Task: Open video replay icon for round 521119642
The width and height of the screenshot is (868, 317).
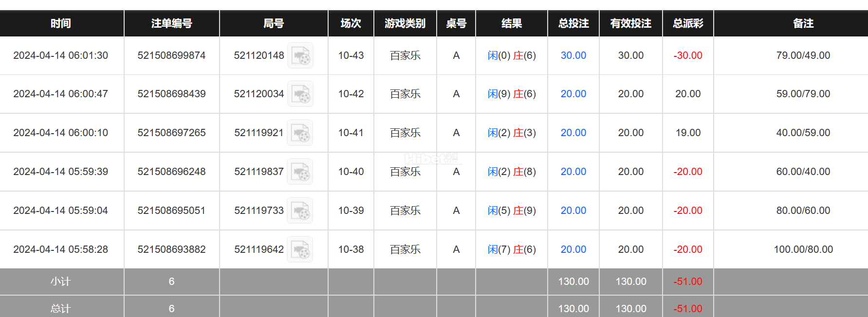Action: [300, 249]
